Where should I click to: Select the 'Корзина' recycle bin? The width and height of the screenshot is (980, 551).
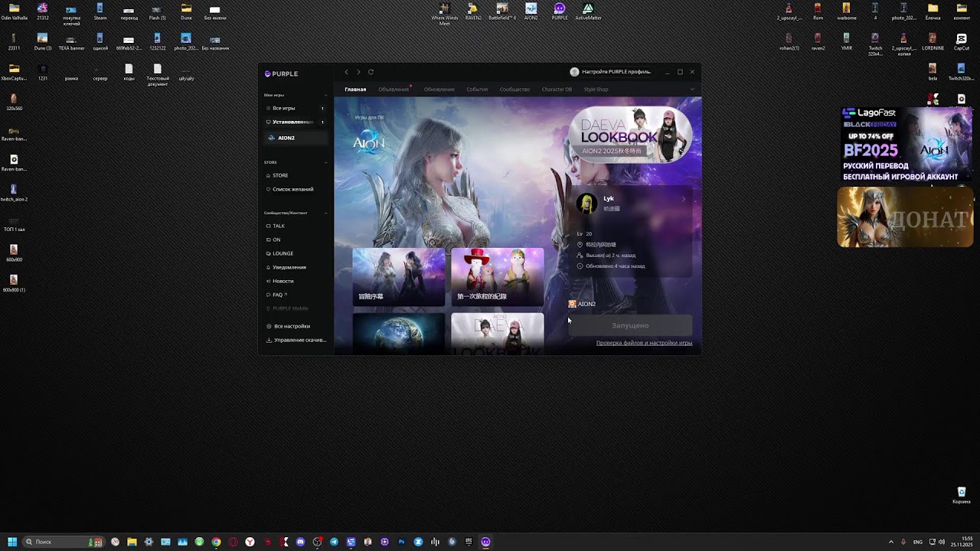962,495
